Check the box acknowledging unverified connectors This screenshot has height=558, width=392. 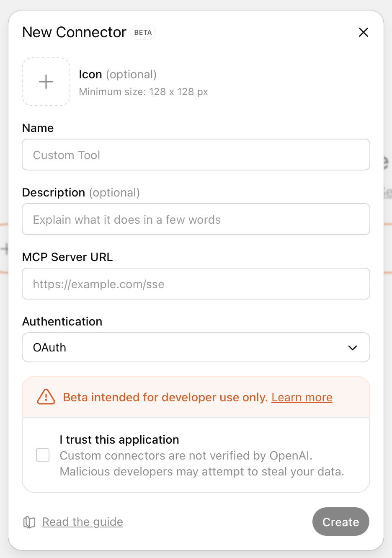[42, 455]
